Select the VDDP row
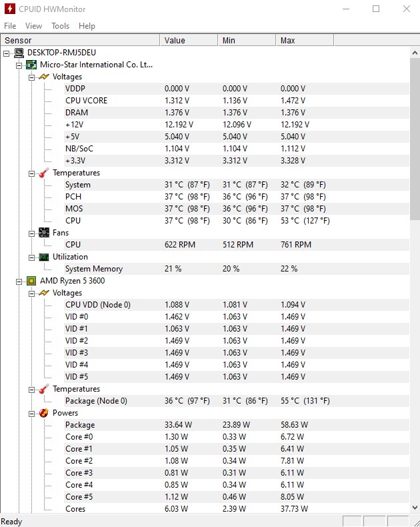The image size is (420, 527). 237,89
